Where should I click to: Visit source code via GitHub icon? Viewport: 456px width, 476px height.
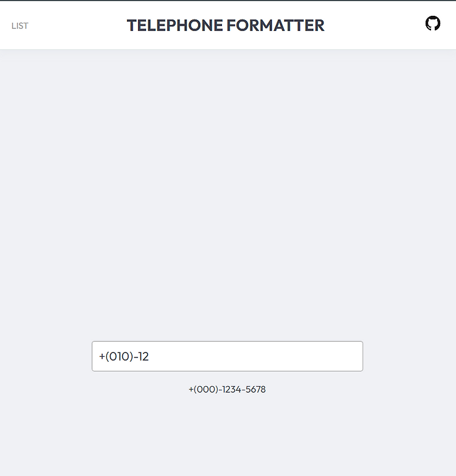click(x=433, y=23)
